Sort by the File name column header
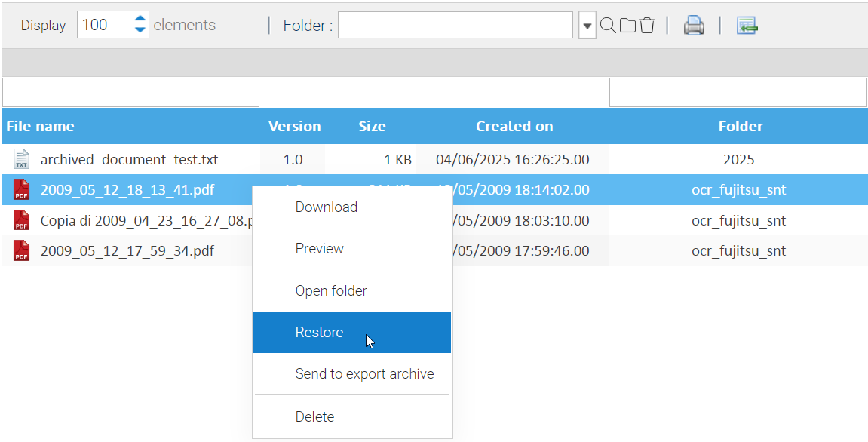 click(x=40, y=126)
